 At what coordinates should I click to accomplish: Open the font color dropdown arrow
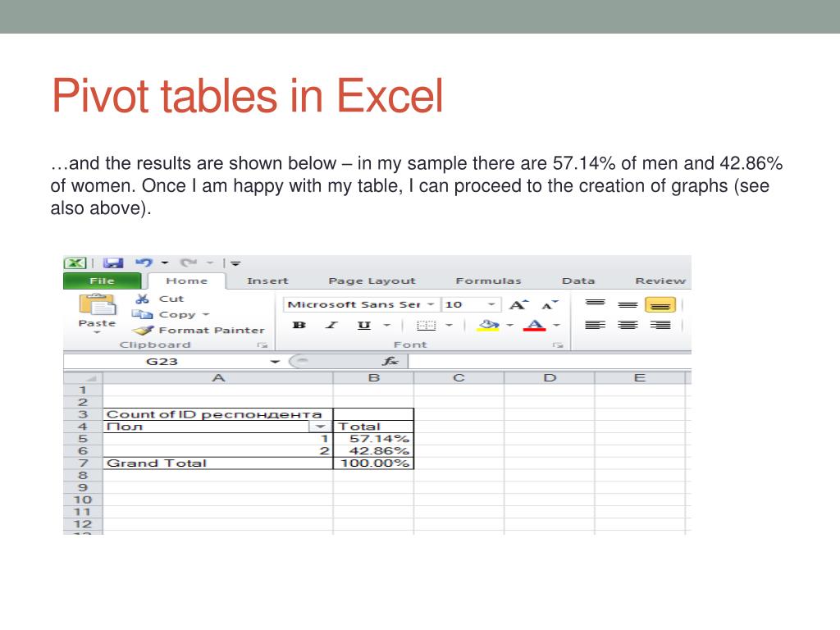[557, 325]
